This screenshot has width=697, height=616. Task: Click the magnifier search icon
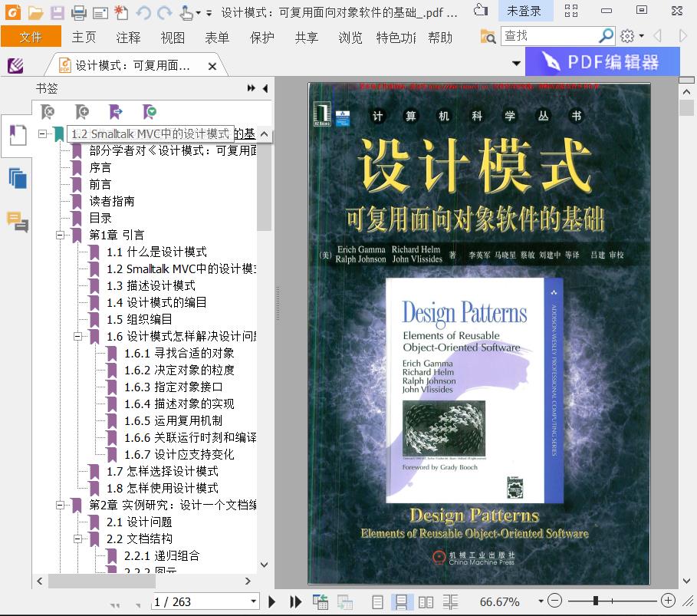(x=606, y=35)
